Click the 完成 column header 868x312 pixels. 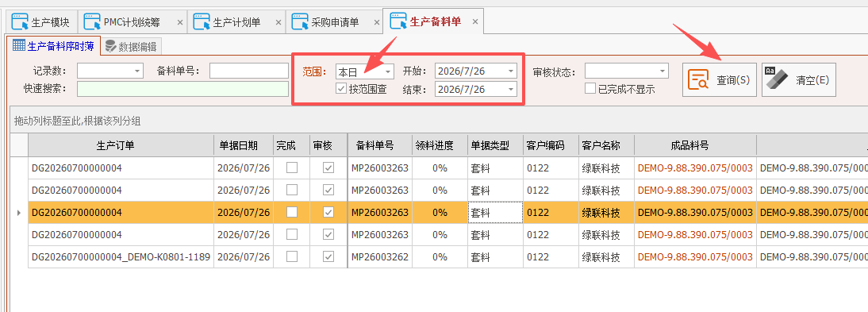(292, 146)
